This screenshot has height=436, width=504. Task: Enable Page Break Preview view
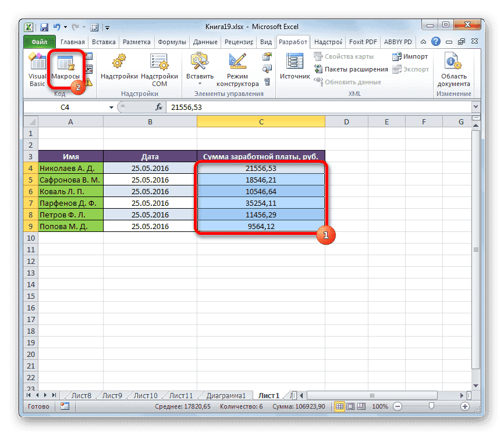362,406
